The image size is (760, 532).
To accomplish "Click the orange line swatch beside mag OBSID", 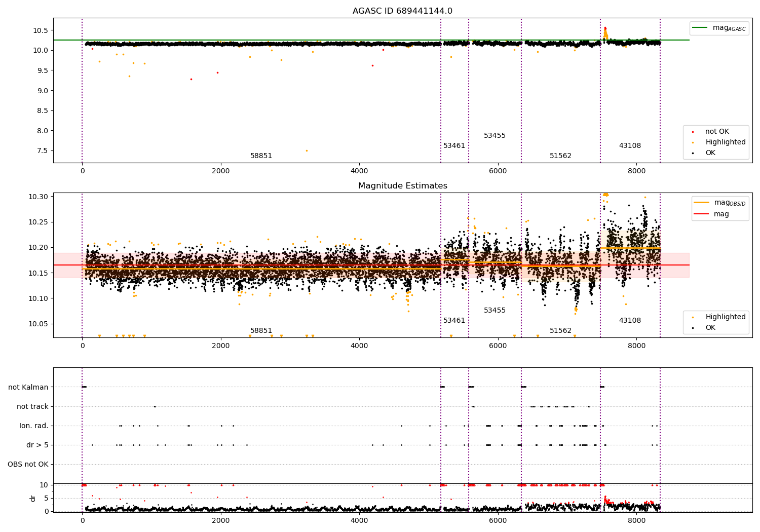I will pyautogui.click(x=701, y=203).
